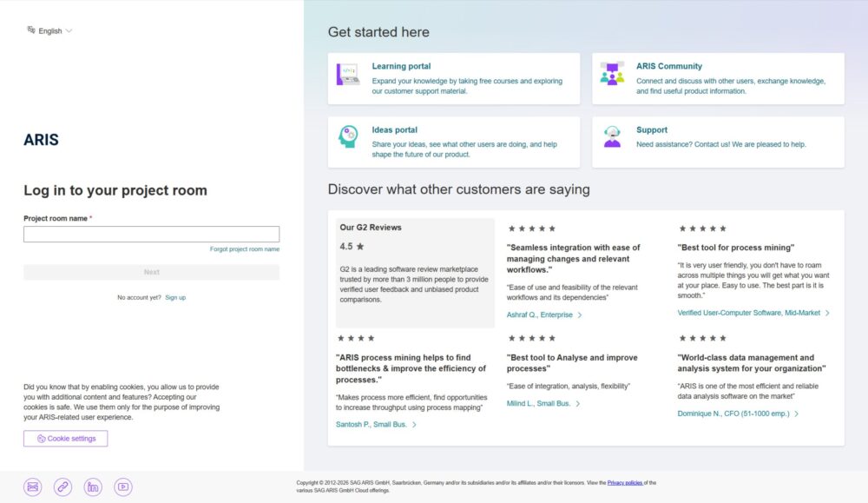Image resolution: width=868 pixels, height=503 pixels.
Task: Click the Sign up link
Action: point(175,297)
